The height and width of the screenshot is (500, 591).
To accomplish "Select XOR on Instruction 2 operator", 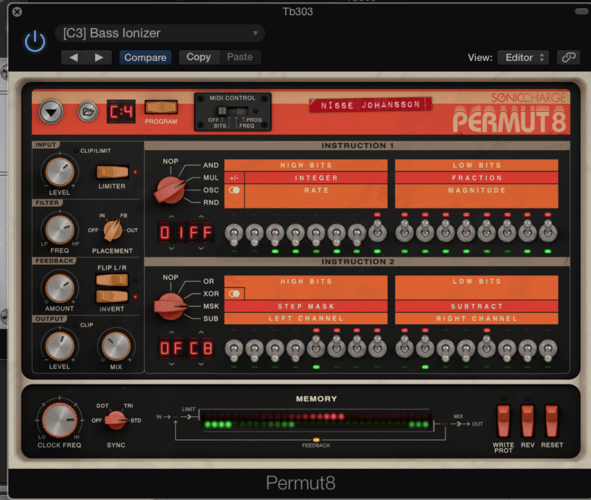I will tap(211, 294).
